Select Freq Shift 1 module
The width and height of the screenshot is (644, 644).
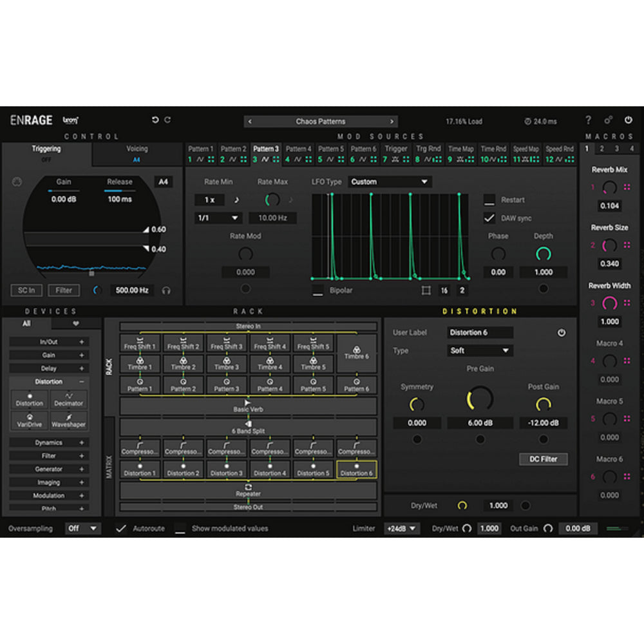pos(140,343)
